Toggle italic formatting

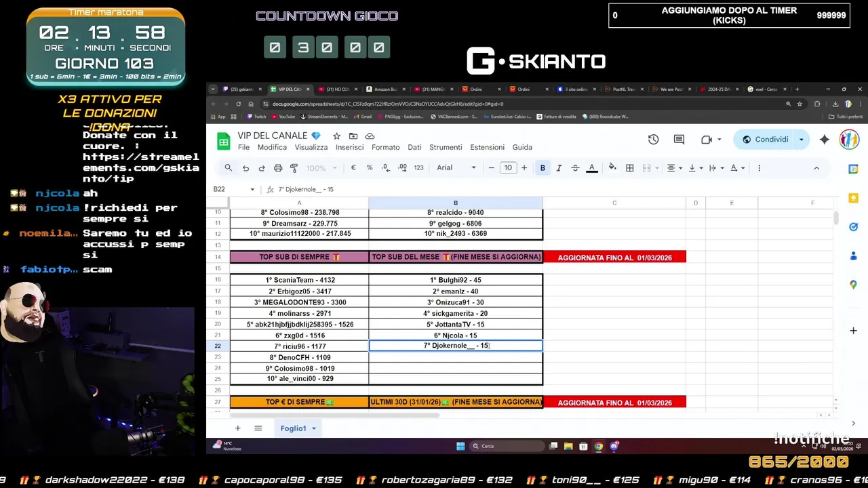pyautogui.click(x=559, y=168)
